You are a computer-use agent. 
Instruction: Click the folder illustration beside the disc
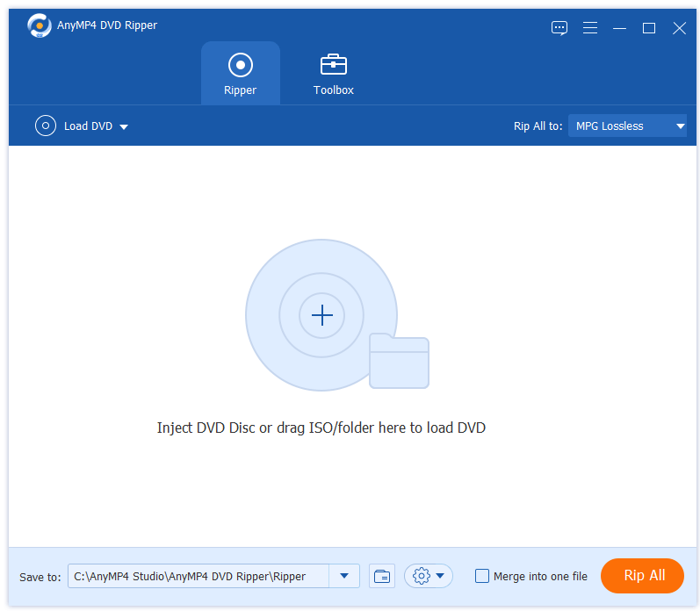399,361
